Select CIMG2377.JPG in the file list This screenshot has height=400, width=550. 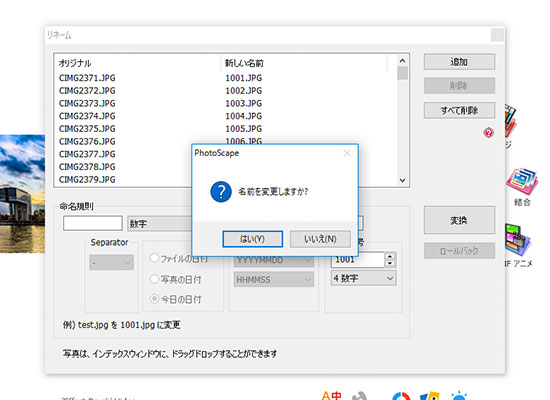tap(87, 154)
